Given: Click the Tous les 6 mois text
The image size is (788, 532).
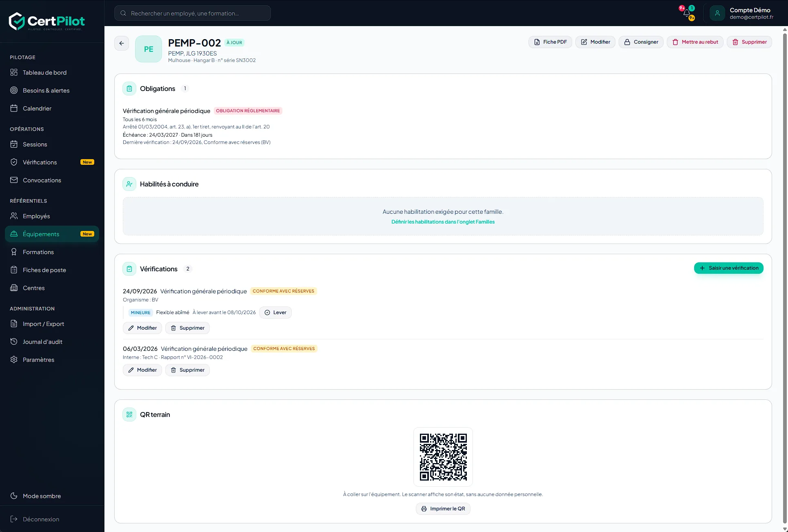Looking at the screenshot, I should pyautogui.click(x=140, y=120).
